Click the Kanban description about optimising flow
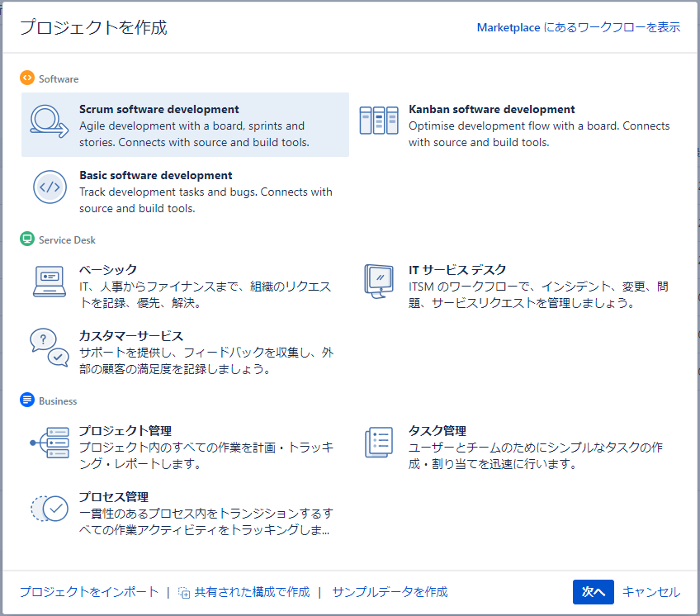The height and width of the screenshot is (616, 700). click(539, 134)
